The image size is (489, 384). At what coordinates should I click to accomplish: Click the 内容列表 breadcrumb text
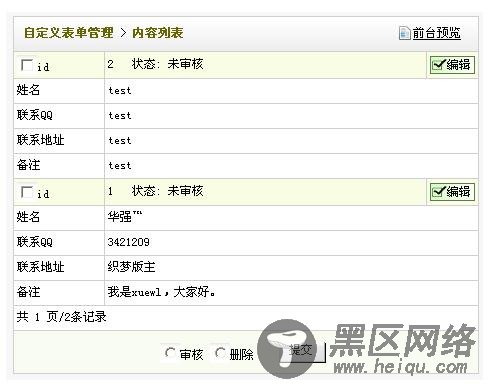pos(158,33)
